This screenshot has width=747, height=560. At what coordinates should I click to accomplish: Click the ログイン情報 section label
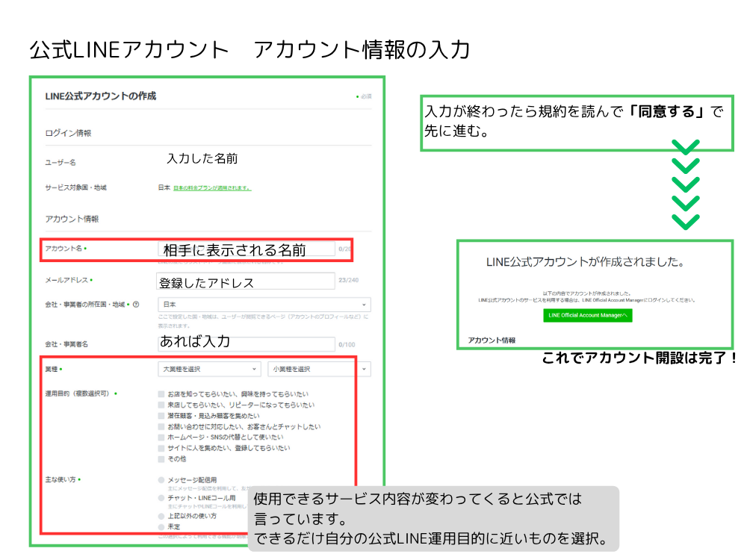68,134
